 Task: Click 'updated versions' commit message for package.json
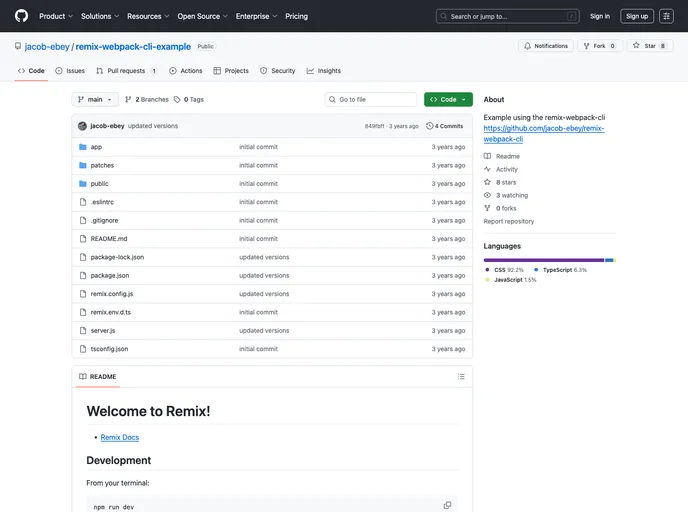[x=264, y=276]
